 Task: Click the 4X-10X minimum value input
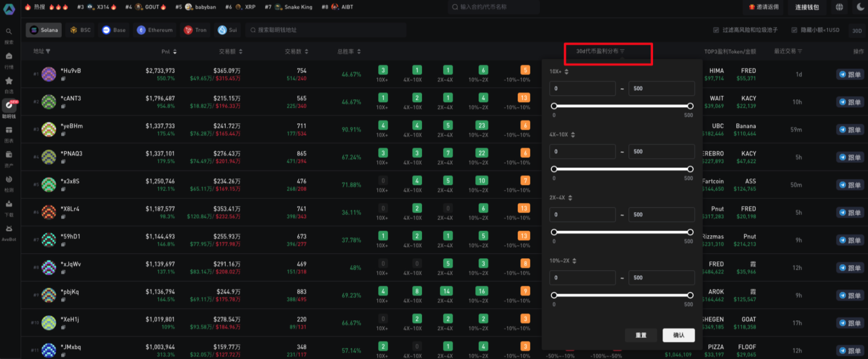582,151
